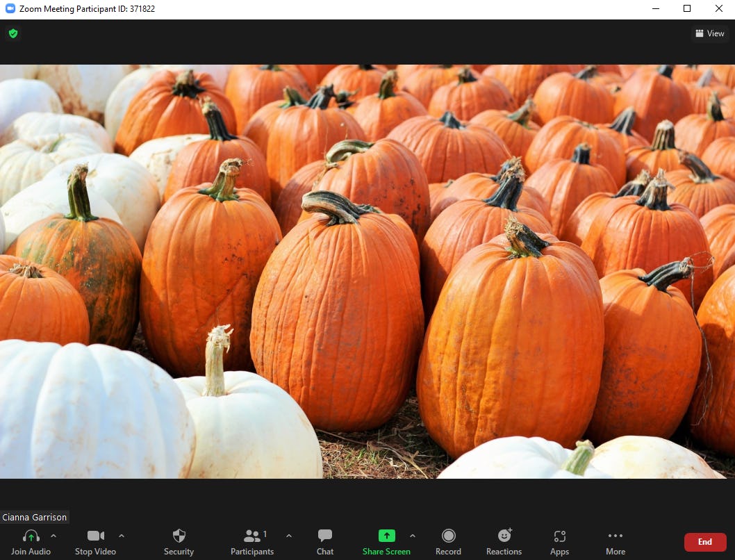735x560 pixels.
Task: Click the Share Screen icon
Action: [386, 536]
